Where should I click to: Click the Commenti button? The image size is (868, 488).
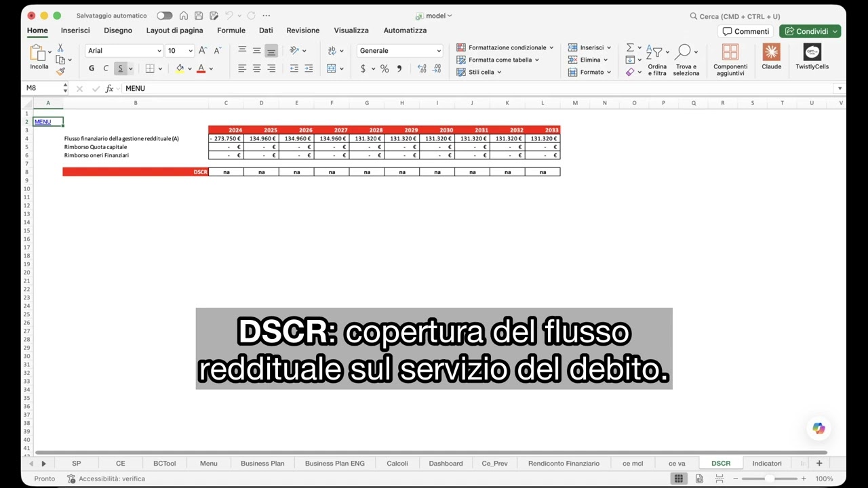tap(746, 31)
